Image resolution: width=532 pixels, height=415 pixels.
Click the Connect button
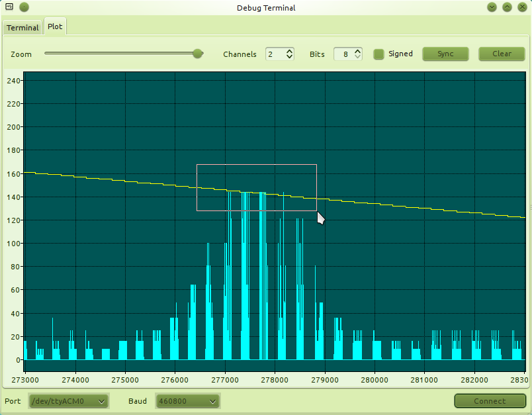pos(490,401)
